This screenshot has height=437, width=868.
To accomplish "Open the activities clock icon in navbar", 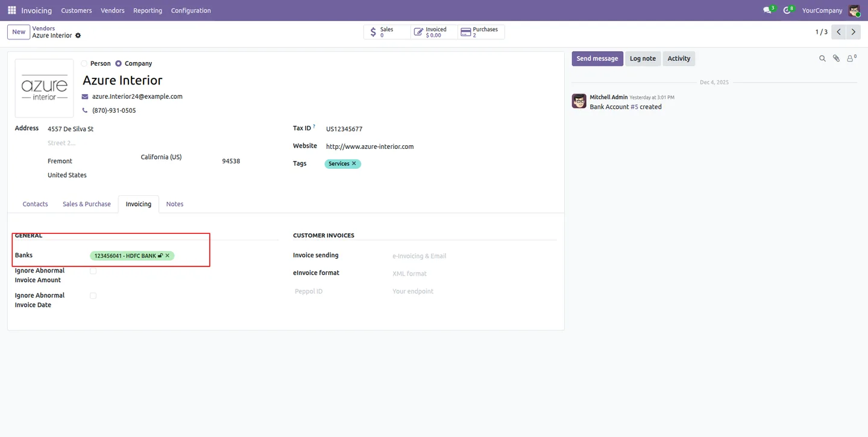I will [788, 10].
